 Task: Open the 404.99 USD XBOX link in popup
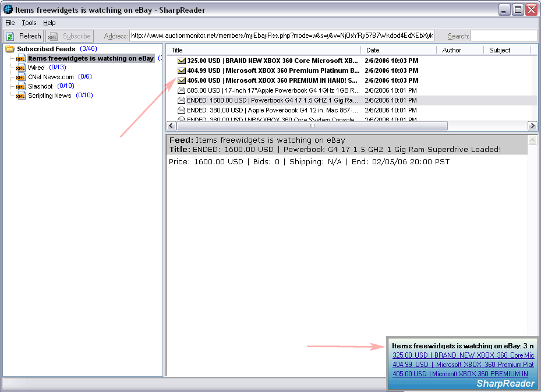tap(463, 365)
